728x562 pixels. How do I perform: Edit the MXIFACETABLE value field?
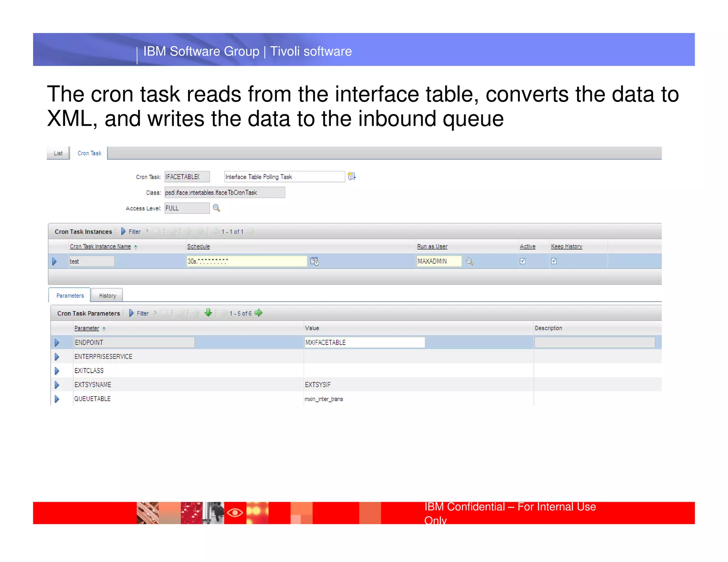pos(364,342)
